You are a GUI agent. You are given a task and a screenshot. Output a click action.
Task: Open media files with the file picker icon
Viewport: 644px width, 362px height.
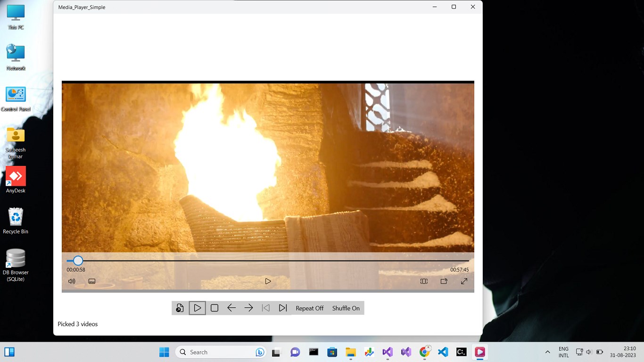point(180,308)
